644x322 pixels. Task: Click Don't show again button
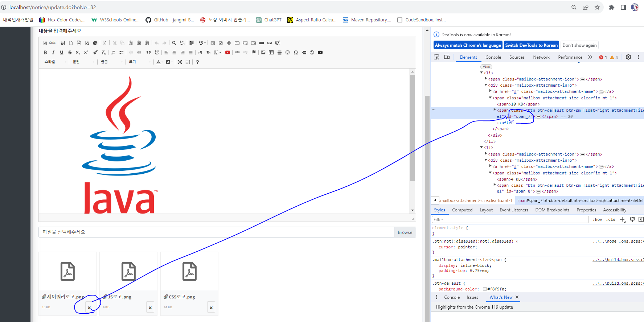point(579,45)
